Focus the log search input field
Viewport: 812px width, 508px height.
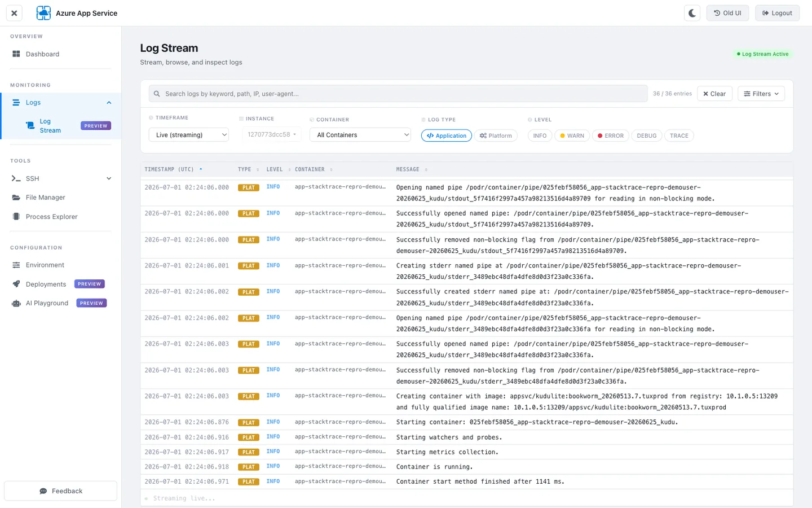(398, 94)
